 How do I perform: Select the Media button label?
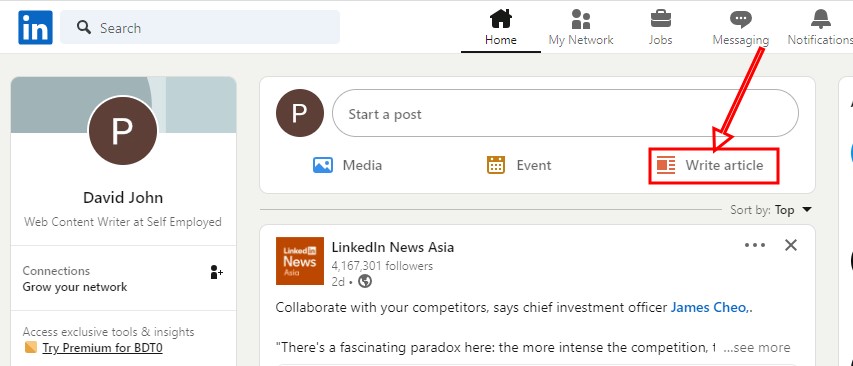tap(362, 165)
